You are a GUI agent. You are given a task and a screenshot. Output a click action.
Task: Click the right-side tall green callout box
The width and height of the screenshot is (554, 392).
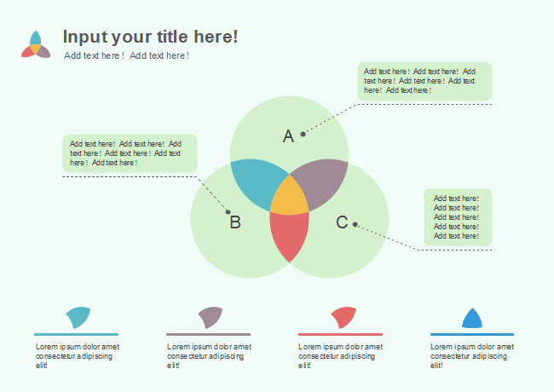click(x=458, y=217)
